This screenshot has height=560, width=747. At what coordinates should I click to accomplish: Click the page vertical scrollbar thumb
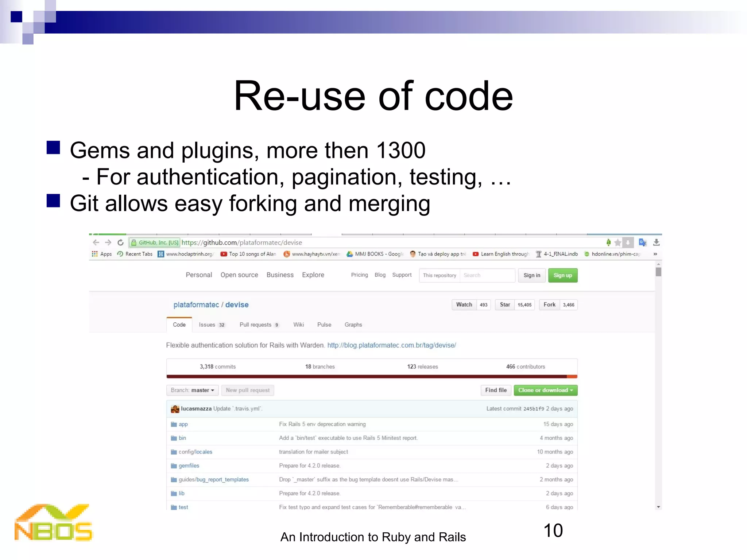[x=658, y=272]
